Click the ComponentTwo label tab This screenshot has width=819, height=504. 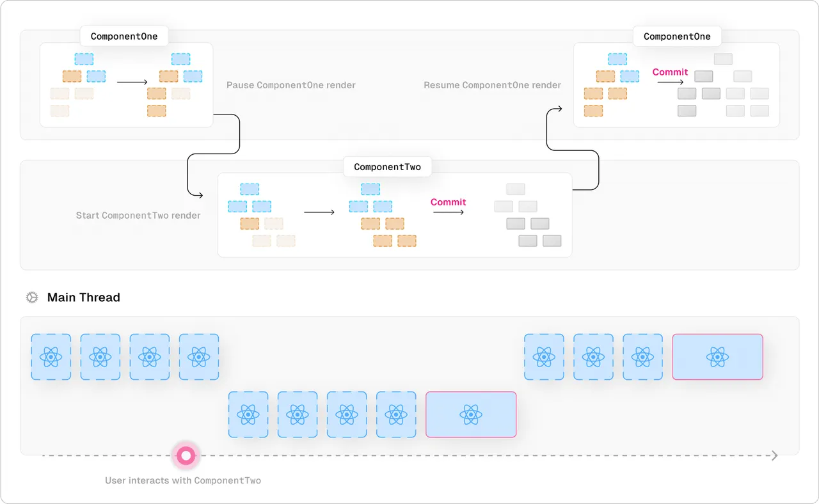pos(387,167)
